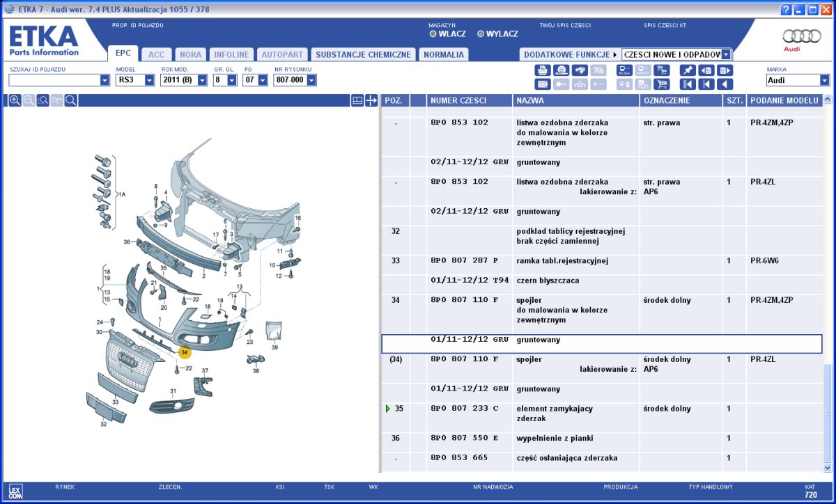Click the single-bar previous arrow icon
The height and width of the screenshot is (504, 836).
pos(706,84)
